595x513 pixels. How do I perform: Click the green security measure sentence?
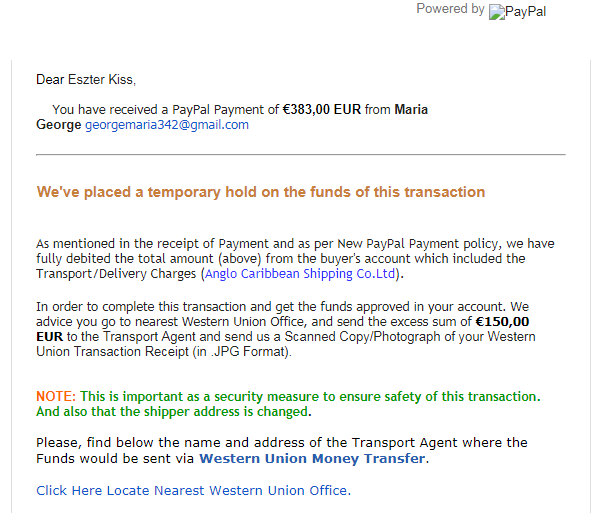tap(310, 397)
